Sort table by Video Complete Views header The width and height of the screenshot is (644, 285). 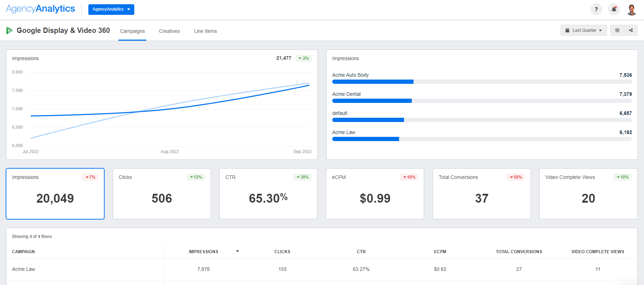(x=597, y=252)
